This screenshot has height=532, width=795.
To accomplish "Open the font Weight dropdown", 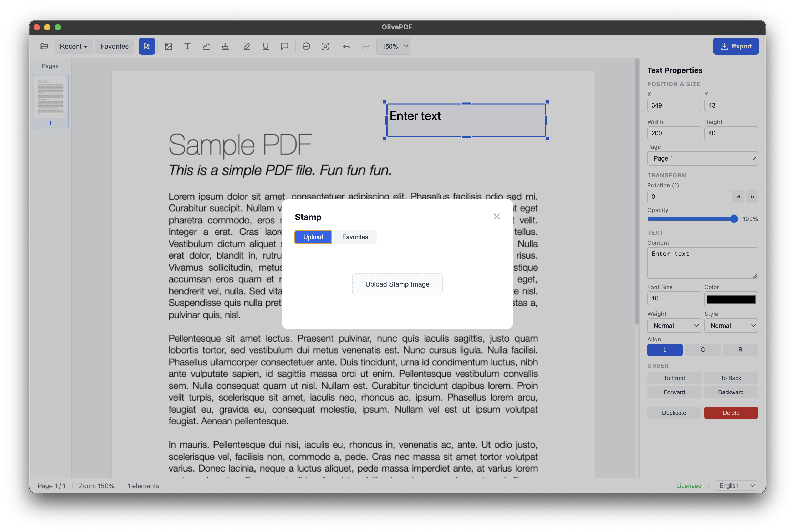I will tap(674, 325).
